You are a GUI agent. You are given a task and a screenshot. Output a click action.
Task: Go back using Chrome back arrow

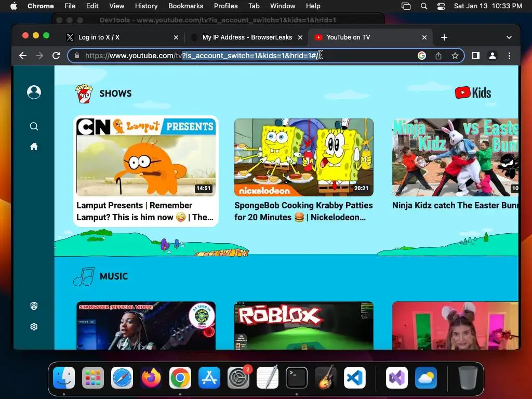pos(23,56)
